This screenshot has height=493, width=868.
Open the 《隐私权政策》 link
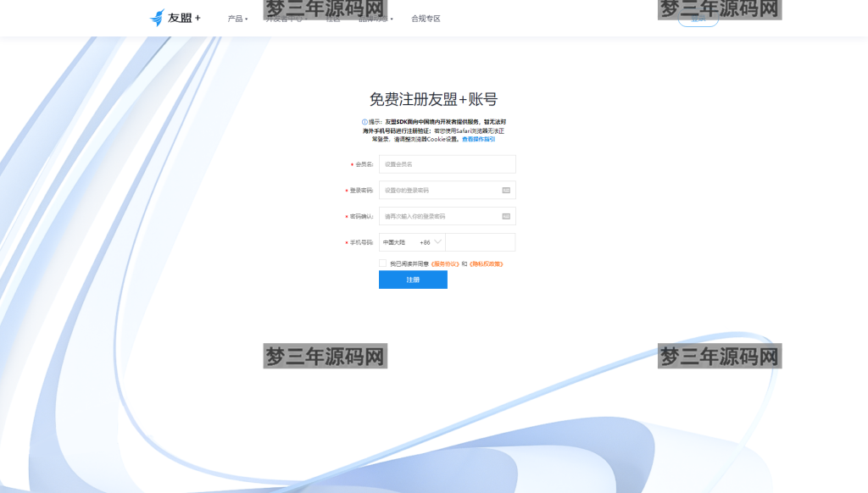(486, 264)
